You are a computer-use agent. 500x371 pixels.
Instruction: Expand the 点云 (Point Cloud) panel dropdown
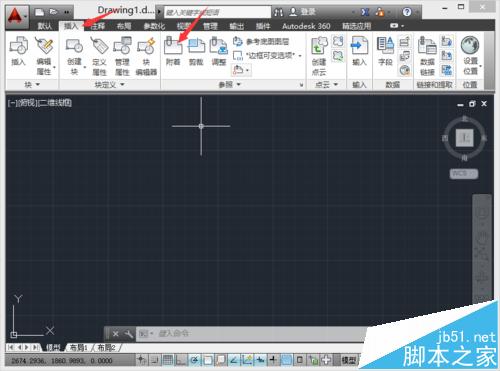click(336, 85)
